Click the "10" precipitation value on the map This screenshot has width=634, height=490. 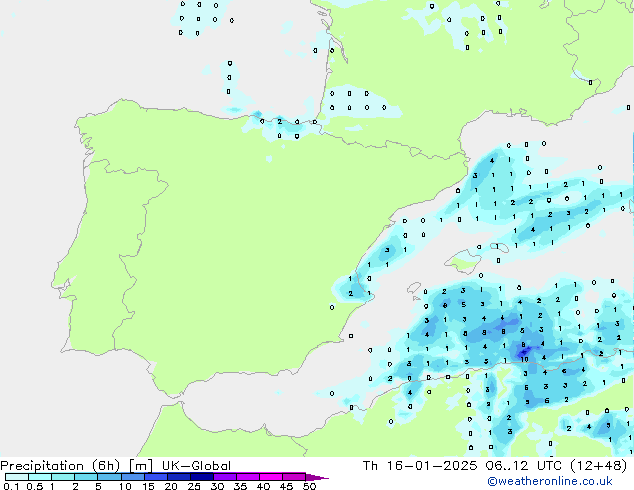524,359
